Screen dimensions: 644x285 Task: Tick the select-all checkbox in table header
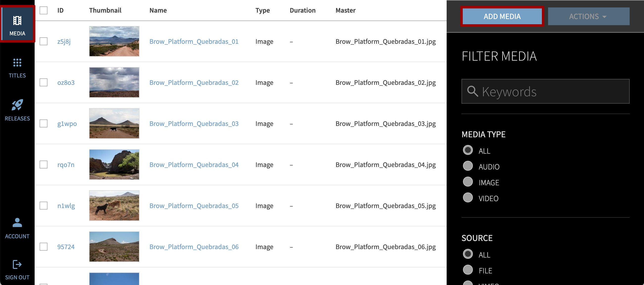pyautogui.click(x=44, y=10)
